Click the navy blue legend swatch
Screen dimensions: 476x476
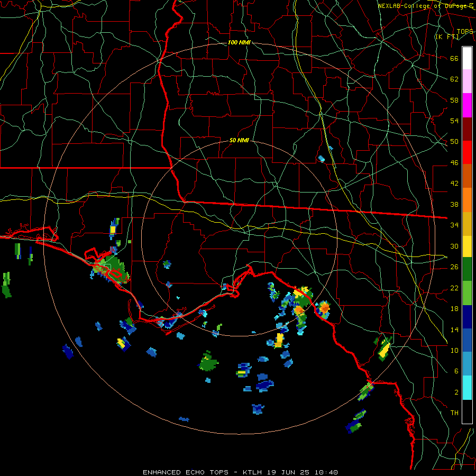467,317
